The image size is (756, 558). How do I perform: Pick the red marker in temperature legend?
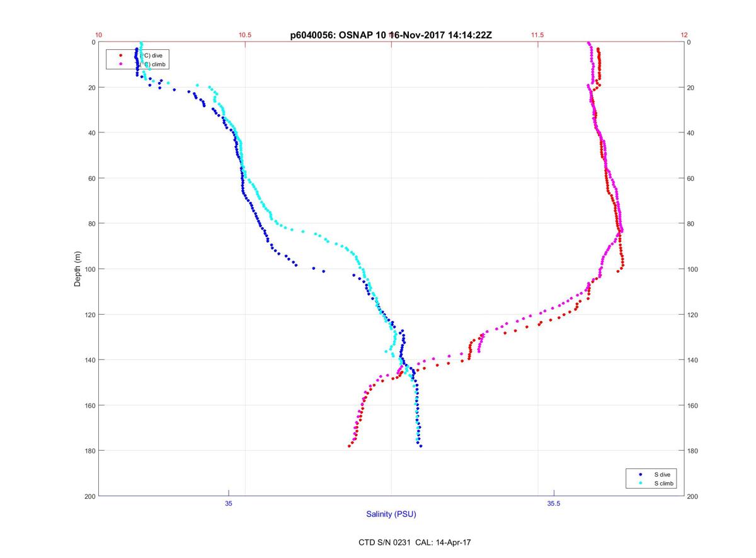pos(120,55)
